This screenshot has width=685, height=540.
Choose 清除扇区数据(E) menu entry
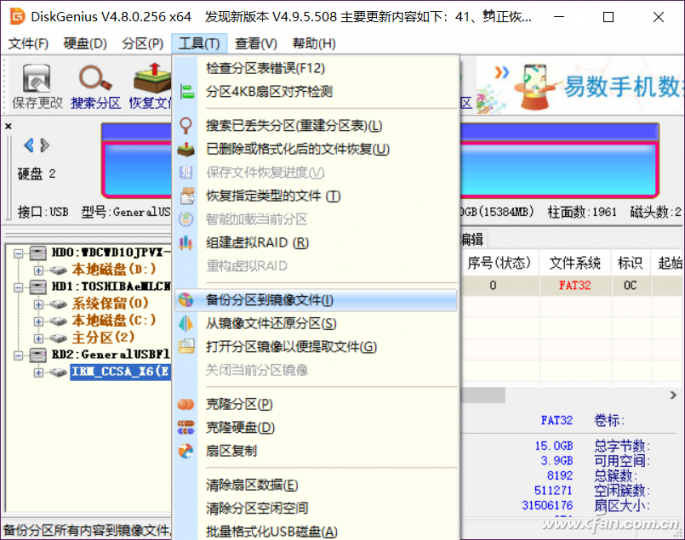[x=315, y=485]
